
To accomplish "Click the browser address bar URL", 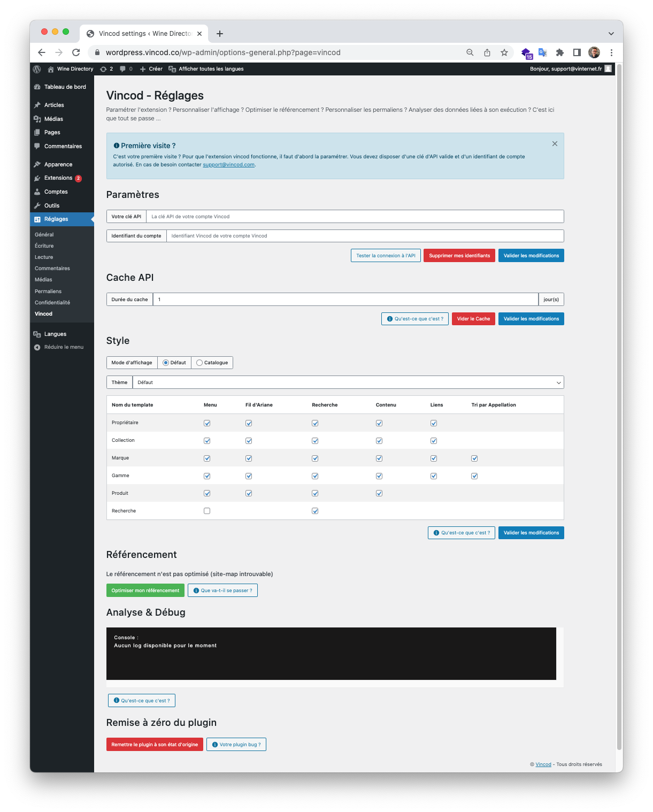I will [223, 52].
